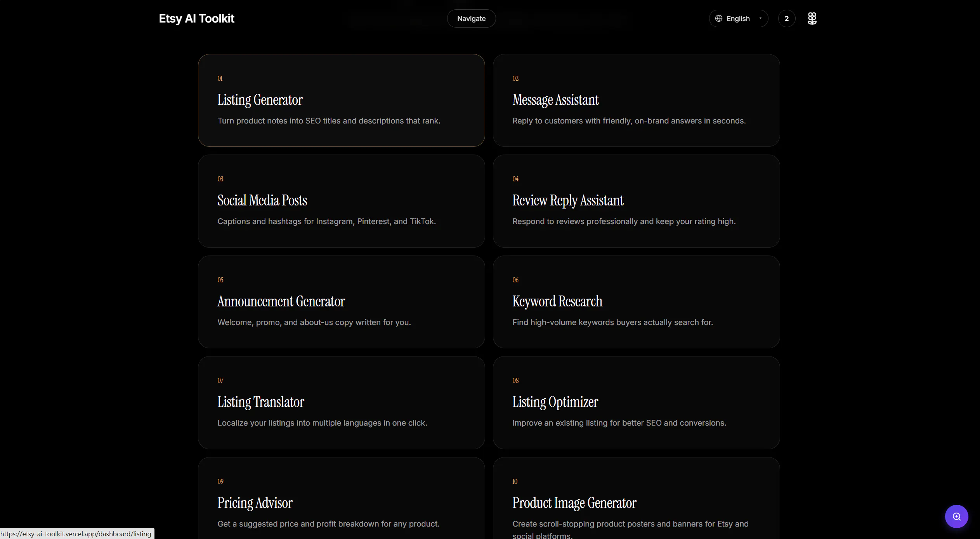Open the Listing Translator card

(341, 402)
